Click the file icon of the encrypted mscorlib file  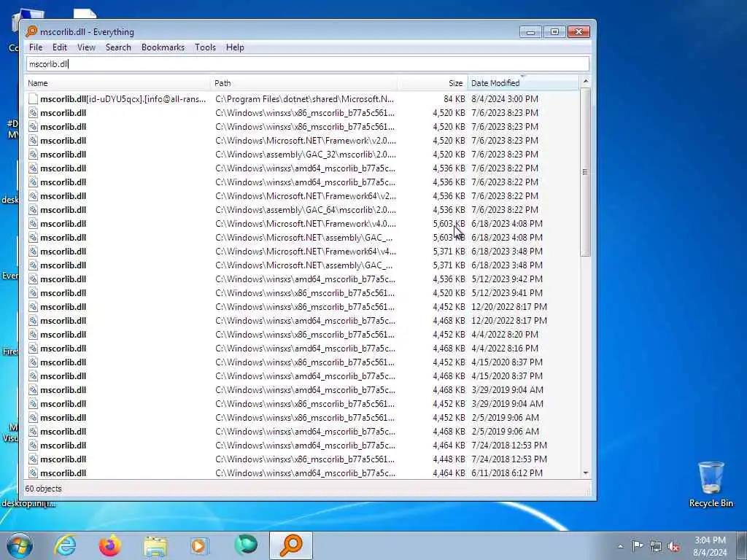pyautogui.click(x=33, y=98)
